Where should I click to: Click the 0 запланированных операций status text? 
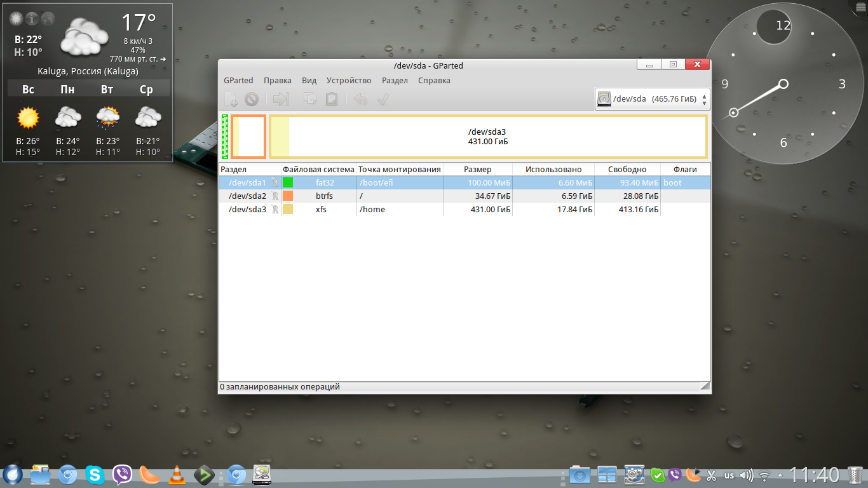tap(280, 386)
